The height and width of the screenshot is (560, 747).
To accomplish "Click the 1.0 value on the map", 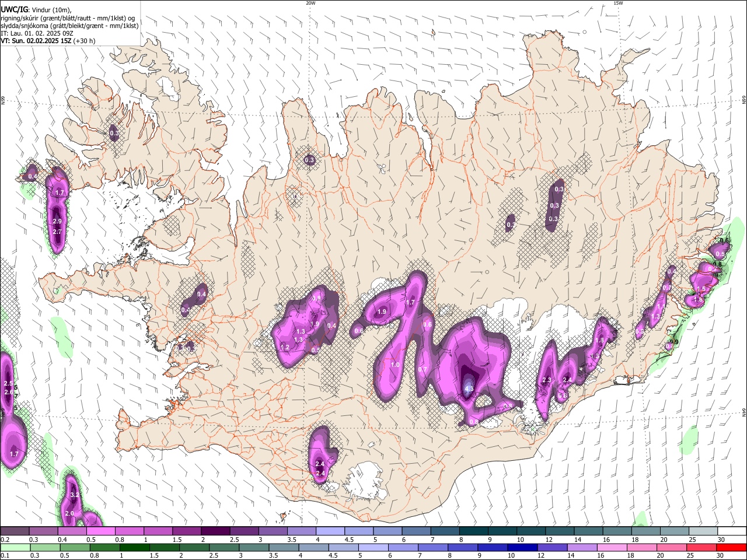I will click(x=395, y=365).
